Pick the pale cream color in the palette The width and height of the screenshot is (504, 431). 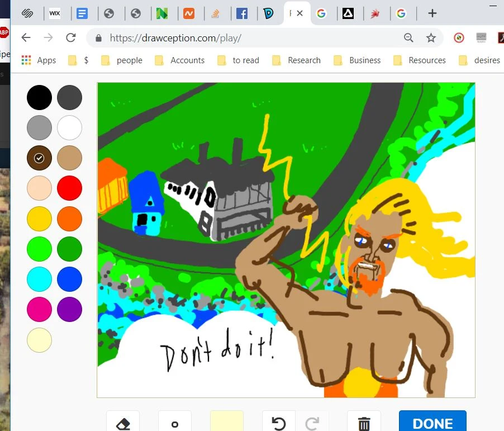39,340
